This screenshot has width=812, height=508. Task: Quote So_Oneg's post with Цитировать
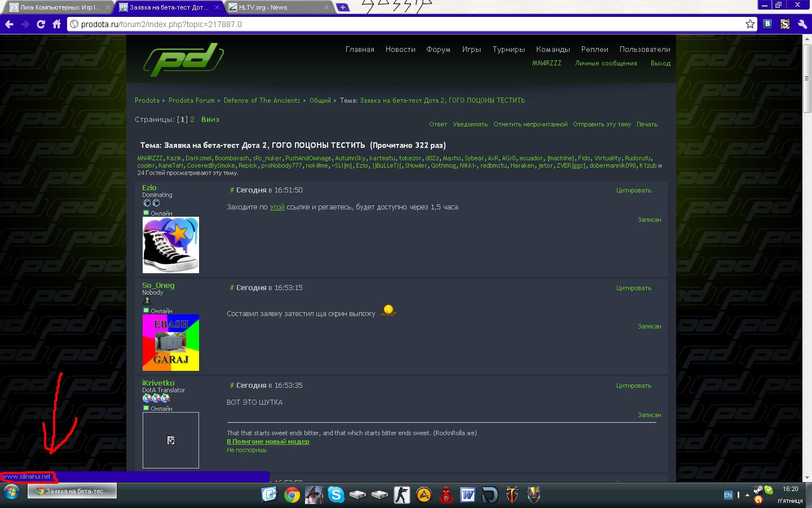pyautogui.click(x=634, y=288)
